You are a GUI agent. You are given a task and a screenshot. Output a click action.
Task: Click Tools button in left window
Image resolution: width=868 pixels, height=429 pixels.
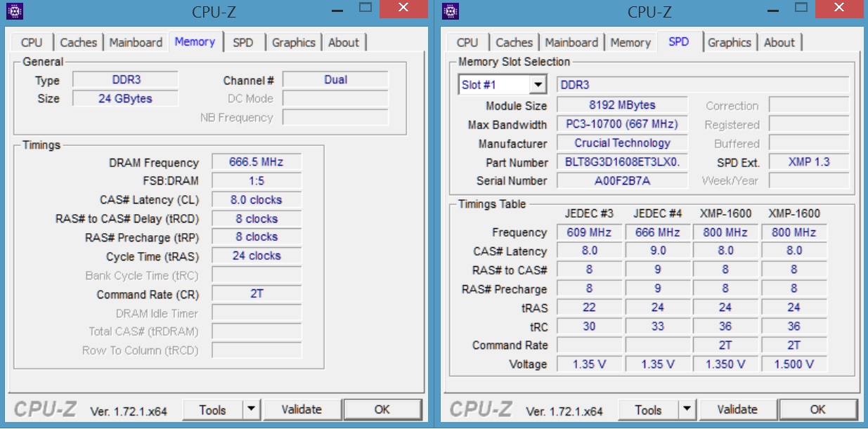(x=212, y=410)
